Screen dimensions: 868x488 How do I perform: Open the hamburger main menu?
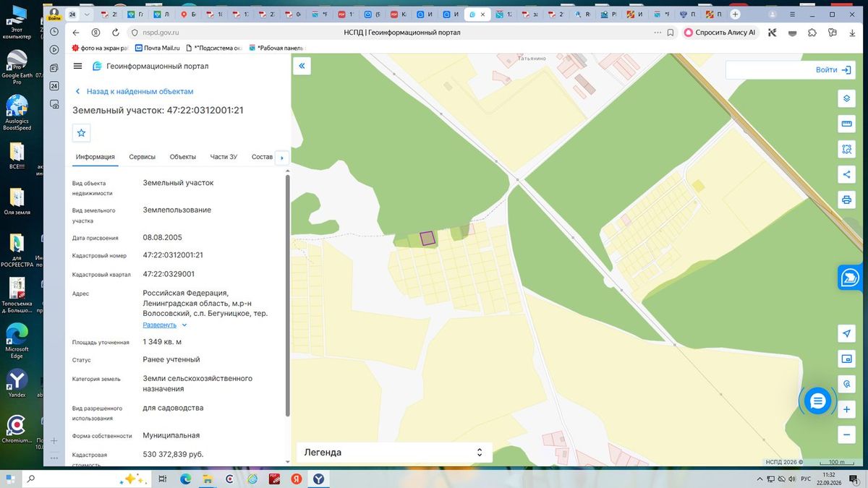pyautogui.click(x=78, y=66)
